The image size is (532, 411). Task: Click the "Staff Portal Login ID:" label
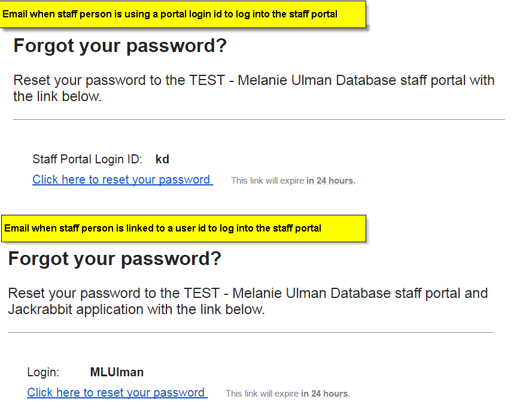(87, 159)
